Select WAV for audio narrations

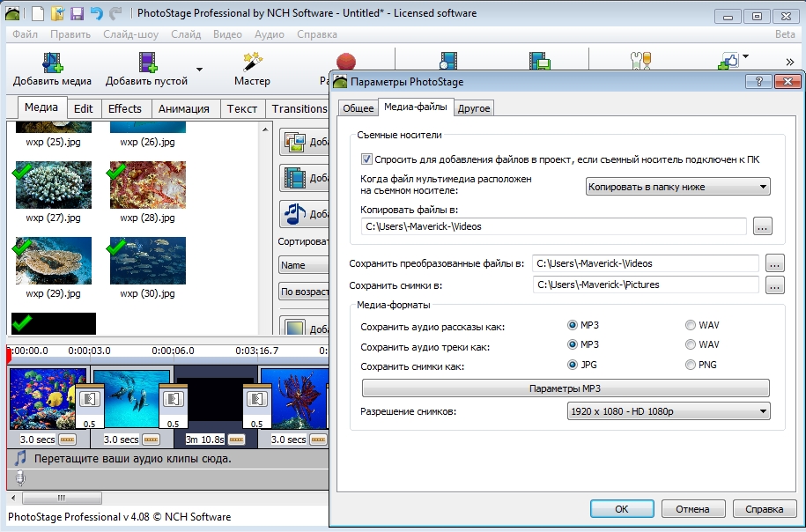[691, 325]
